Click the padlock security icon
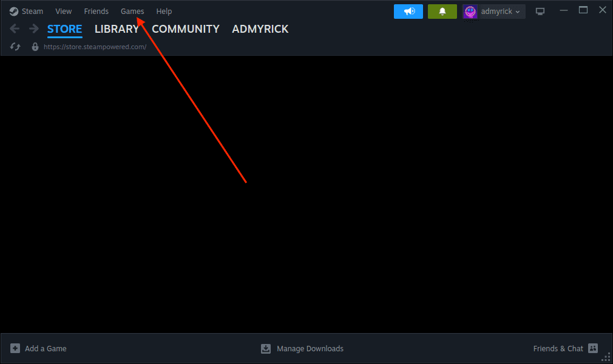The image size is (613, 364). (35, 47)
